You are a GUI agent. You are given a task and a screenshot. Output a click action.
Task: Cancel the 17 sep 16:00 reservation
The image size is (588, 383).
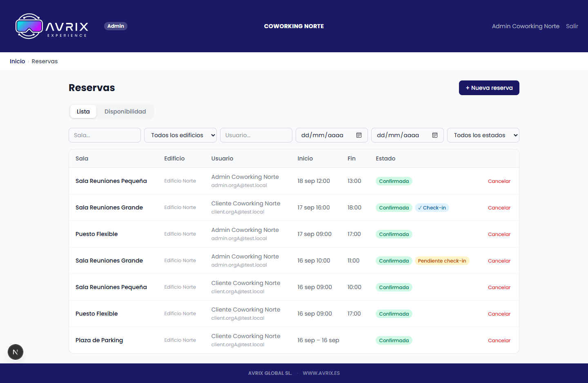499,208
